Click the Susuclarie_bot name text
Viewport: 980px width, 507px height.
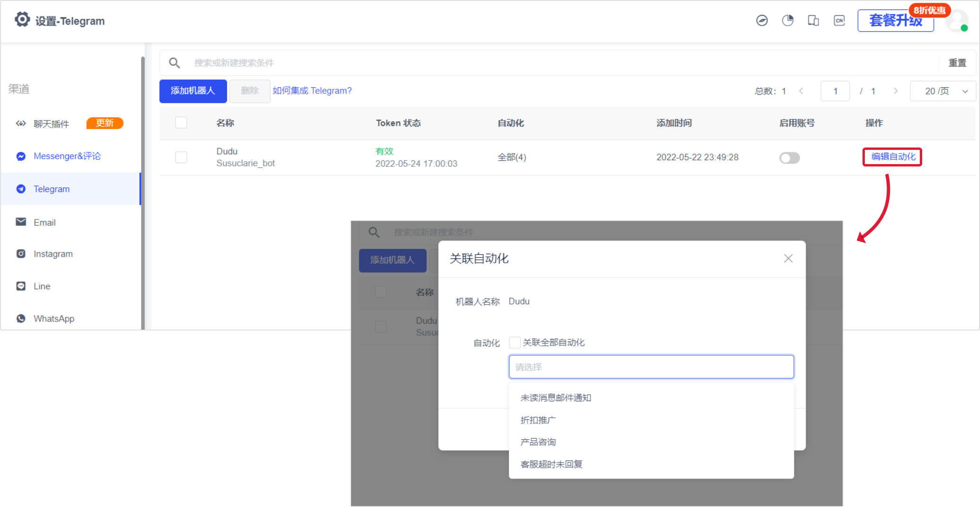245,163
